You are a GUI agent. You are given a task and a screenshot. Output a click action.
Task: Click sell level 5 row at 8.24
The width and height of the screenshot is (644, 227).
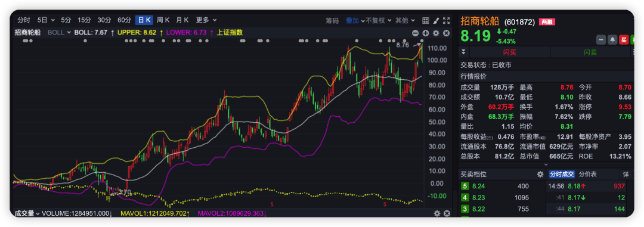[x=501, y=186]
